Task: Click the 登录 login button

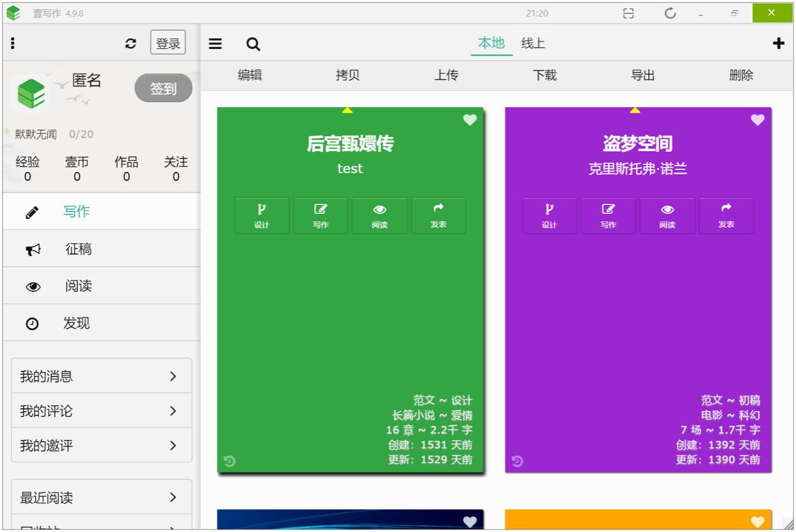Action: (x=168, y=43)
